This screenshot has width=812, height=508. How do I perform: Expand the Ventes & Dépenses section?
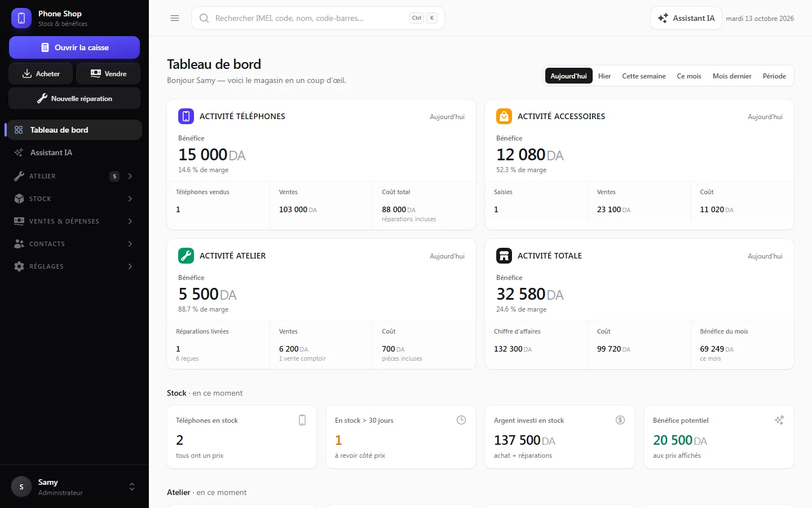click(74, 221)
